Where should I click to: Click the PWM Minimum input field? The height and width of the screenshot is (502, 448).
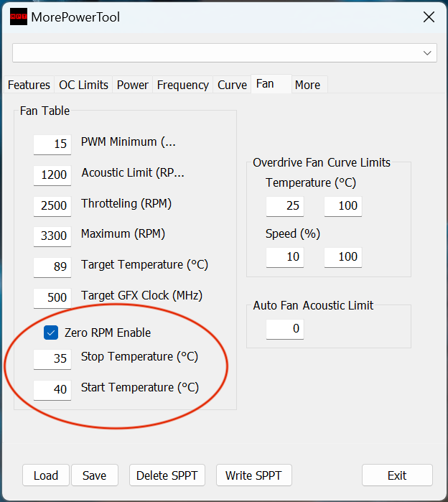[52, 144]
